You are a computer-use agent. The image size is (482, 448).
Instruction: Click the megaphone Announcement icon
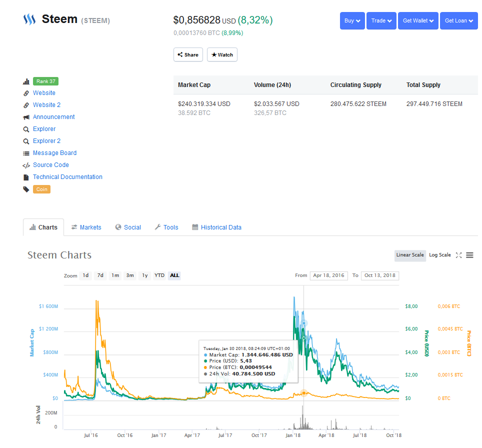click(x=26, y=117)
